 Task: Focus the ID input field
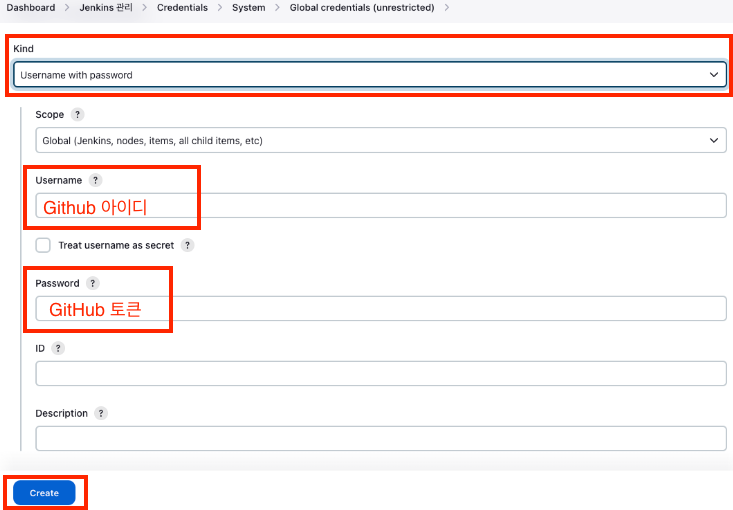(x=381, y=374)
